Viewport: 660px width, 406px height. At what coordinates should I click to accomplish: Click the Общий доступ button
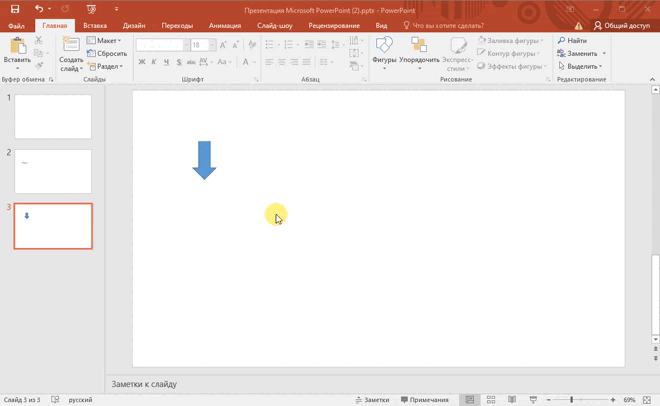tap(622, 26)
